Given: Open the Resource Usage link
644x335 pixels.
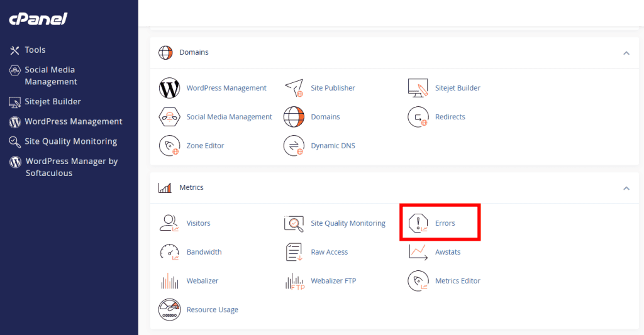Looking at the screenshot, I should pos(213,310).
